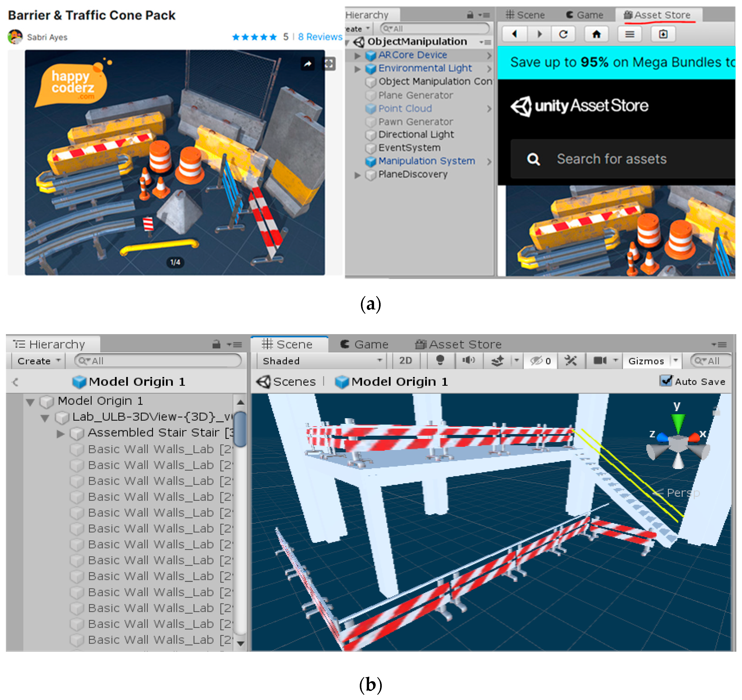Screen dimensions: 742x700
Task: Click the back chevron in prefab Hierarchy header
Action: 15,382
